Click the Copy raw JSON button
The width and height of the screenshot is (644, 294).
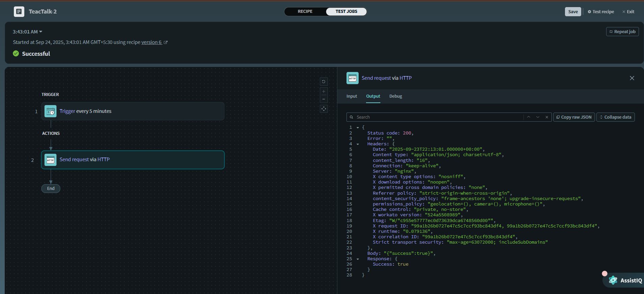point(574,117)
